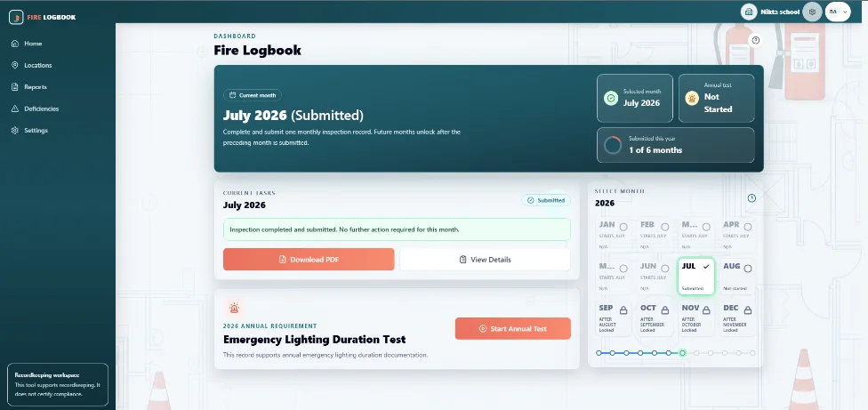This screenshot has height=410, width=868.
Task: Click the highlighted green dot on month timeline
Action: pos(682,353)
